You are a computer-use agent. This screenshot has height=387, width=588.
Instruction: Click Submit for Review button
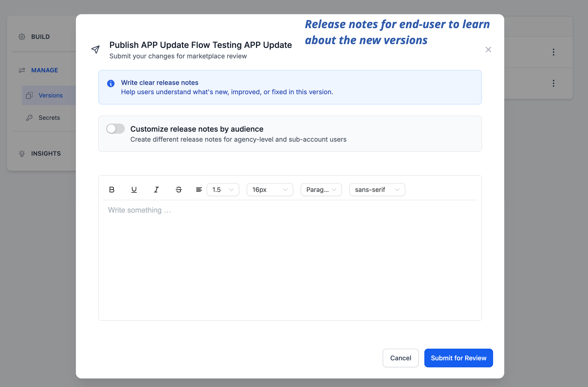point(458,358)
